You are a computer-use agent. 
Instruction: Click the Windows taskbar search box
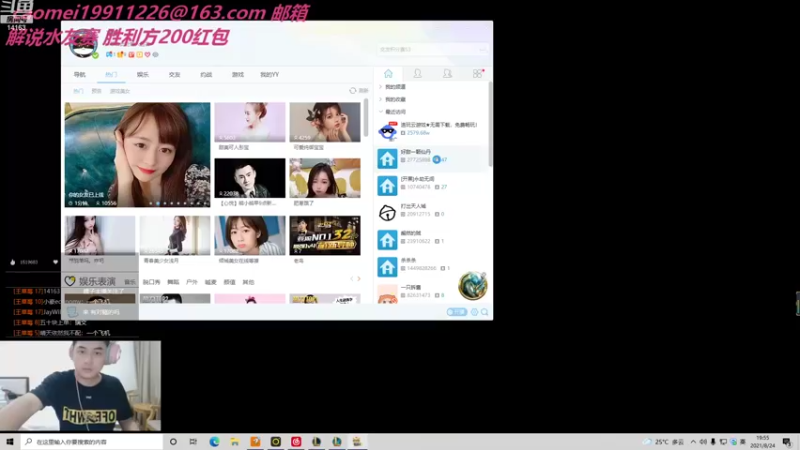[x=92, y=441]
